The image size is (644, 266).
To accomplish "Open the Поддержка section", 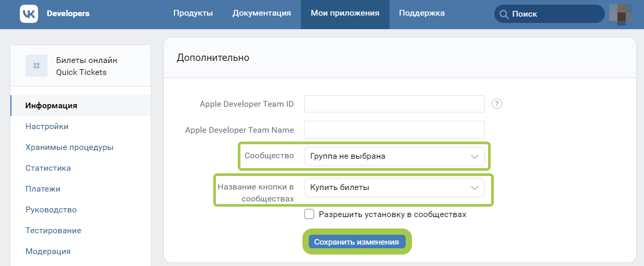I will tap(422, 14).
